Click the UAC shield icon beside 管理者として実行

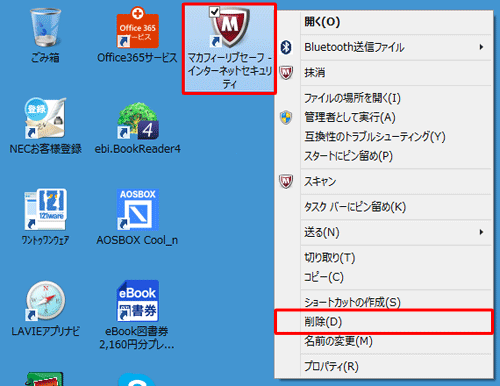pos(286,117)
